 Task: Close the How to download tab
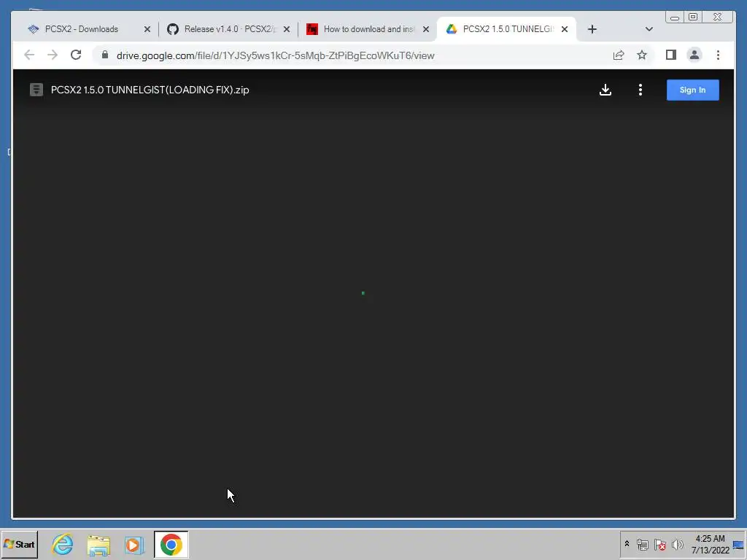tap(426, 29)
